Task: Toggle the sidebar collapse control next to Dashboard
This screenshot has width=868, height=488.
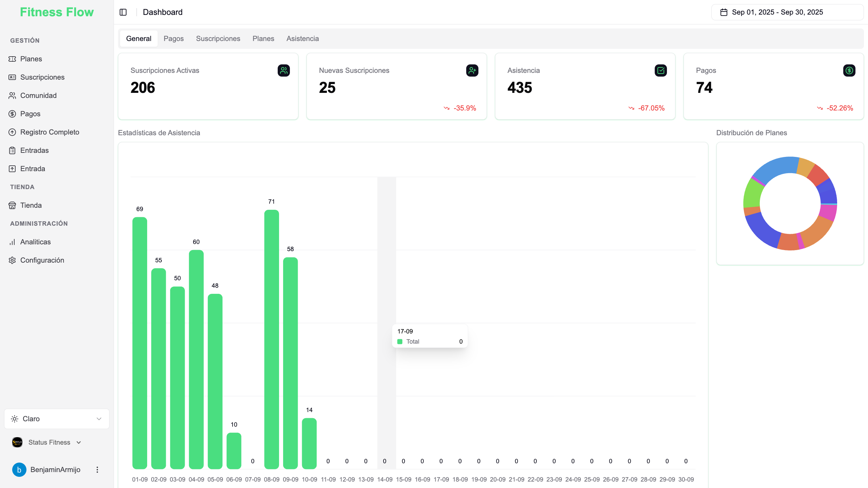Action: (x=123, y=12)
